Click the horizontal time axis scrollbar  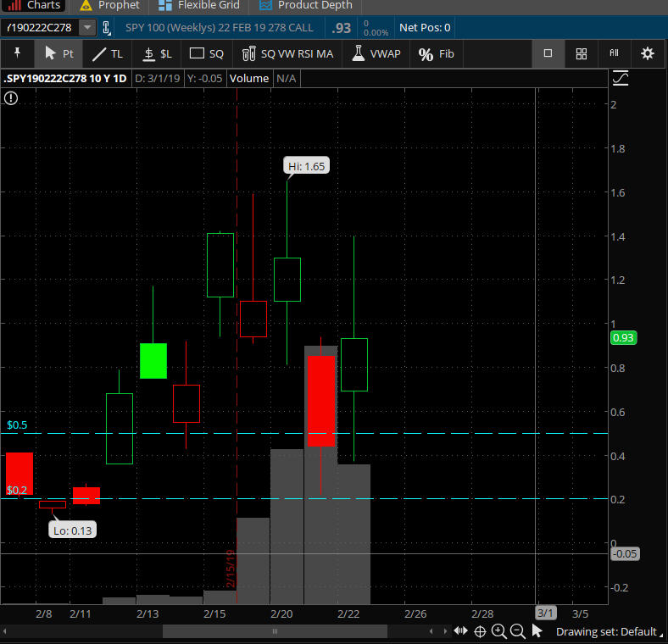(275, 631)
